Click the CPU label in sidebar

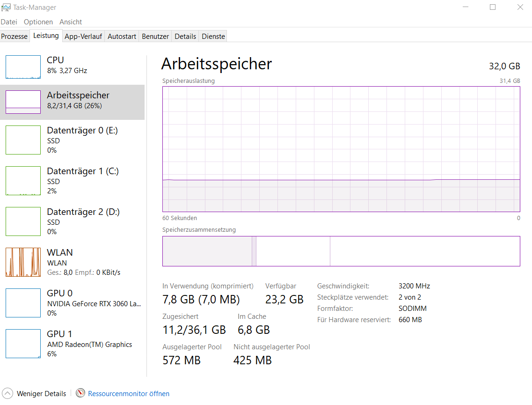[x=55, y=60]
